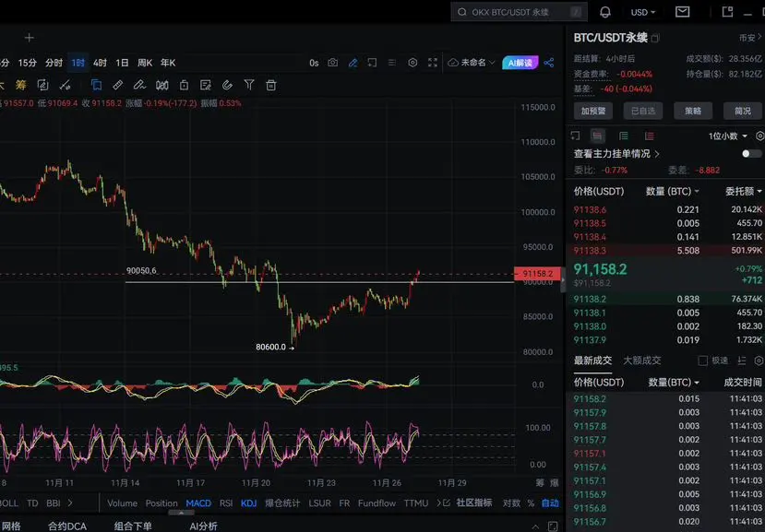Take a chart screenshot with camera icon
Viewport: 765px width, 532px height.
coord(333,63)
